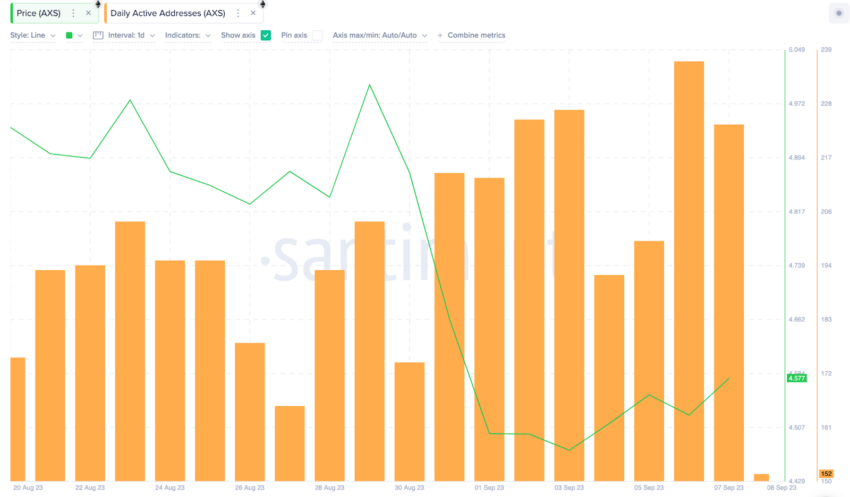
Task: Open the Interval: 1d dropdown
Action: click(x=131, y=35)
